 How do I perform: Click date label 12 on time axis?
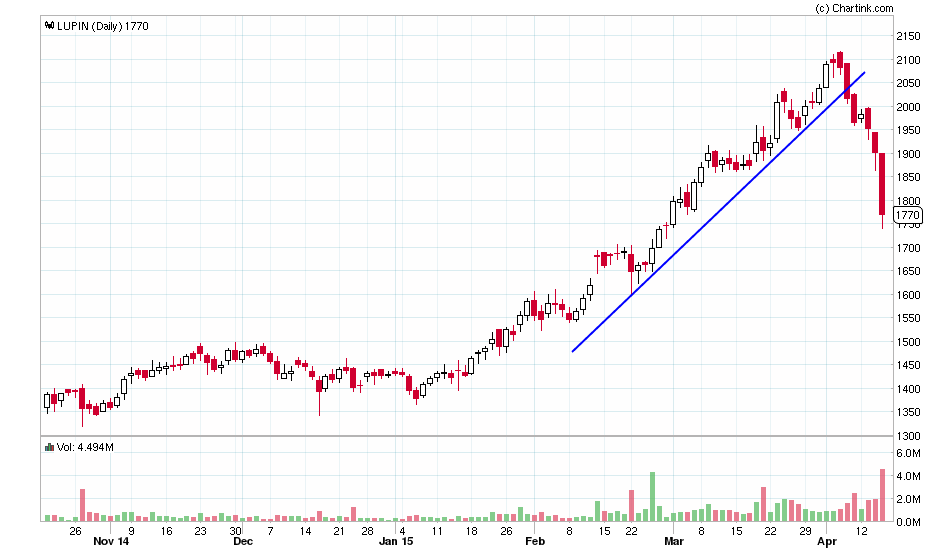[861, 531]
